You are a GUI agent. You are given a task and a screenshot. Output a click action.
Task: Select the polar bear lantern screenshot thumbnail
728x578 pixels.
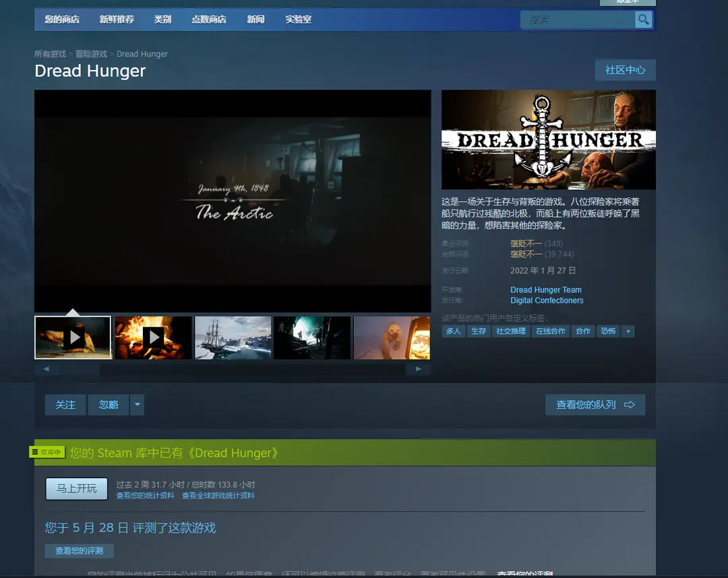[x=392, y=338]
